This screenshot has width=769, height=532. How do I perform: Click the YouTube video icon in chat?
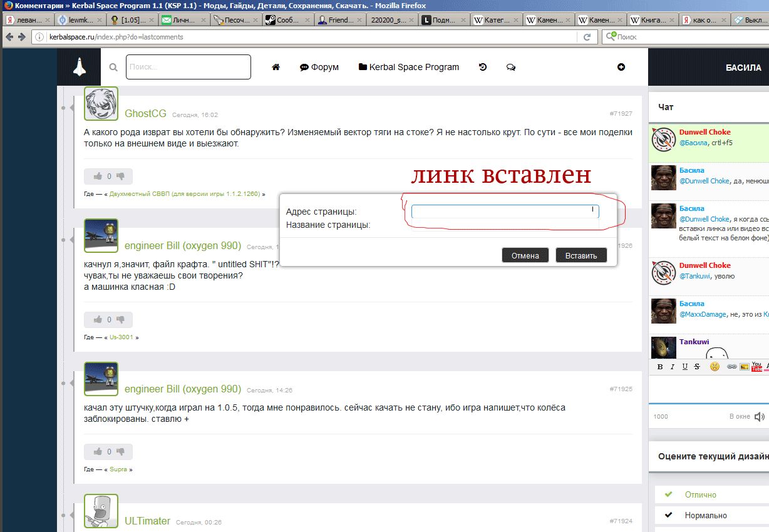(756, 366)
